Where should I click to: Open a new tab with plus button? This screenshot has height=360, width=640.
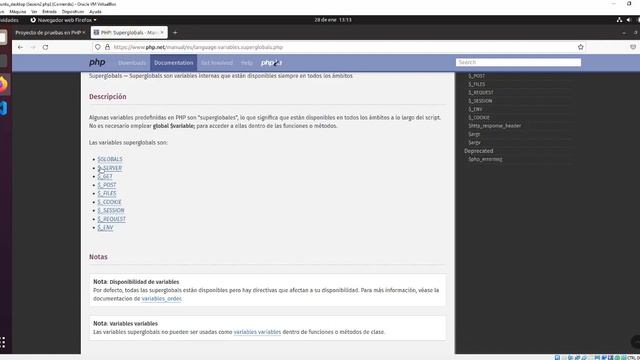pos(175,33)
